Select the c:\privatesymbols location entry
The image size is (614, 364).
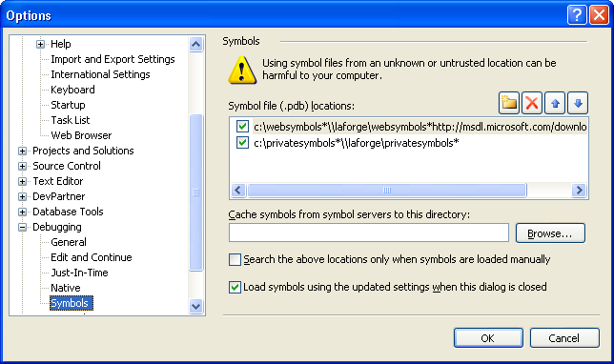pyautogui.click(x=357, y=143)
